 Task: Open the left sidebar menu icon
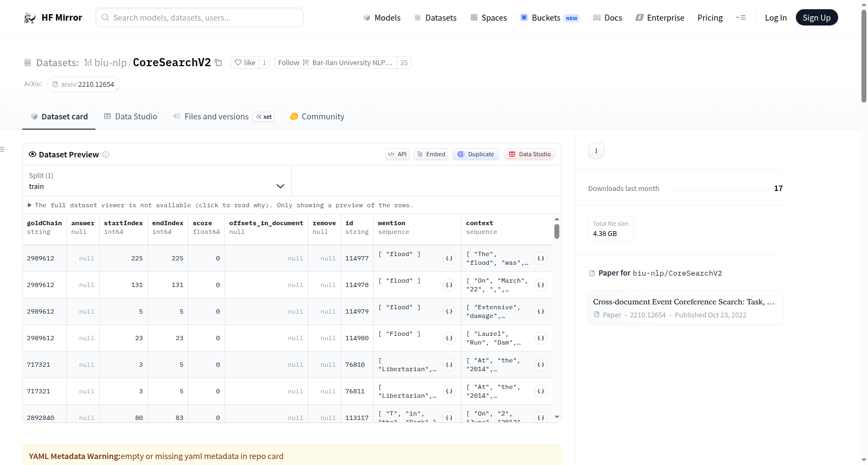2,149
